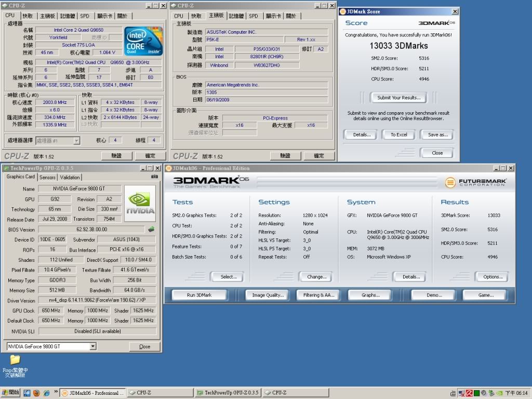532x399 pixels.
Task: Click the Save as button
Action: [x=437, y=135]
